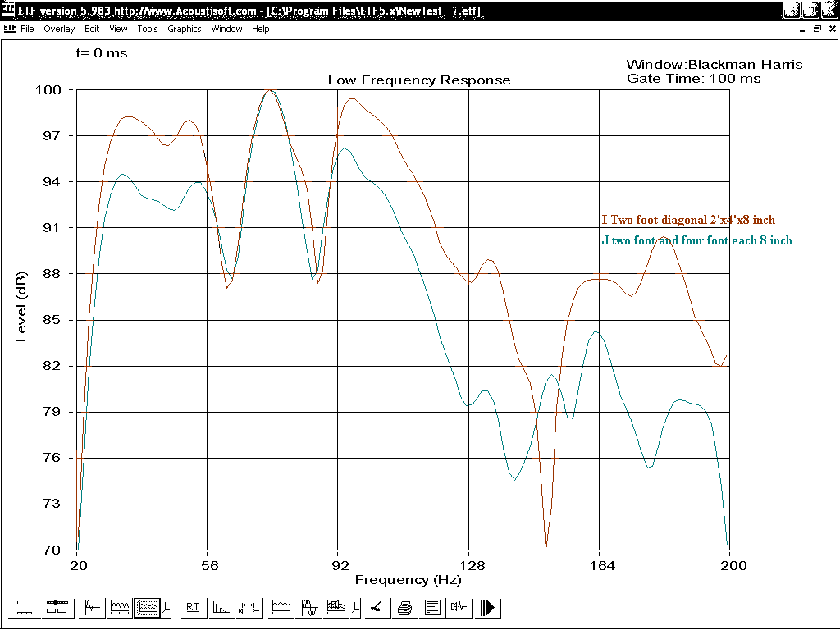Open the ETF document control menu icon

click(x=9, y=29)
